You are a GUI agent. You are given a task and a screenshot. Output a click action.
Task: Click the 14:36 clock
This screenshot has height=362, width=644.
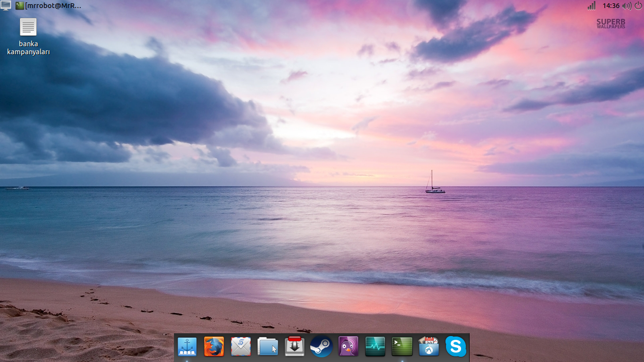tap(611, 6)
